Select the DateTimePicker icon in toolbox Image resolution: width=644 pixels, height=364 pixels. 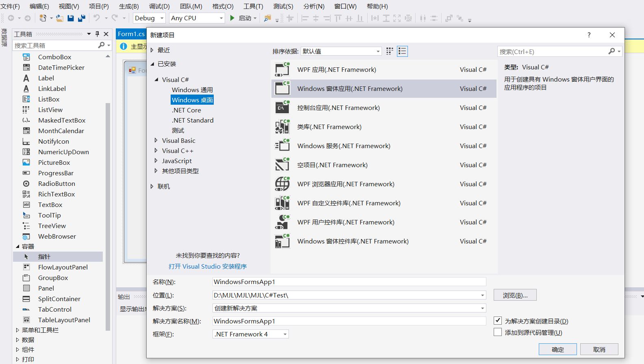pyautogui.click(x=26, y=67)
